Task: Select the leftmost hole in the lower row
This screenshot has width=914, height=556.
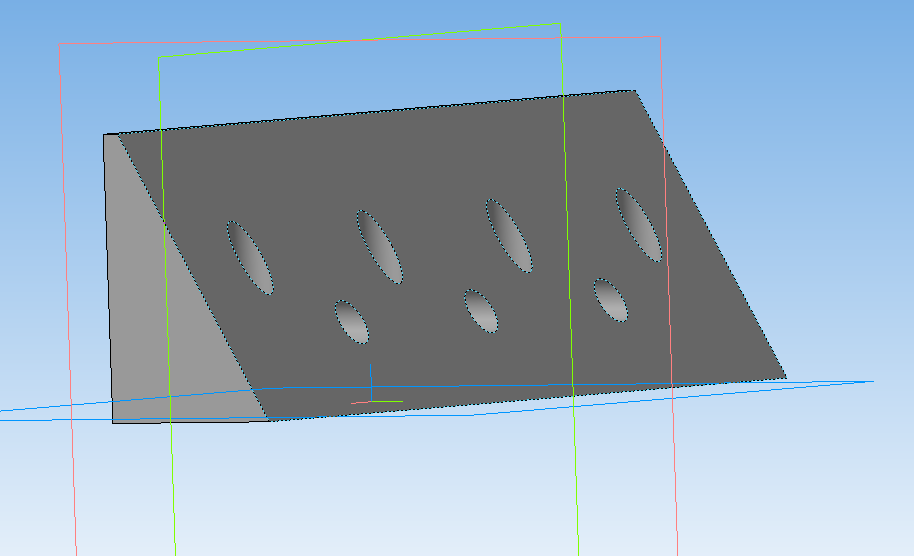Action: coord(351,321)
